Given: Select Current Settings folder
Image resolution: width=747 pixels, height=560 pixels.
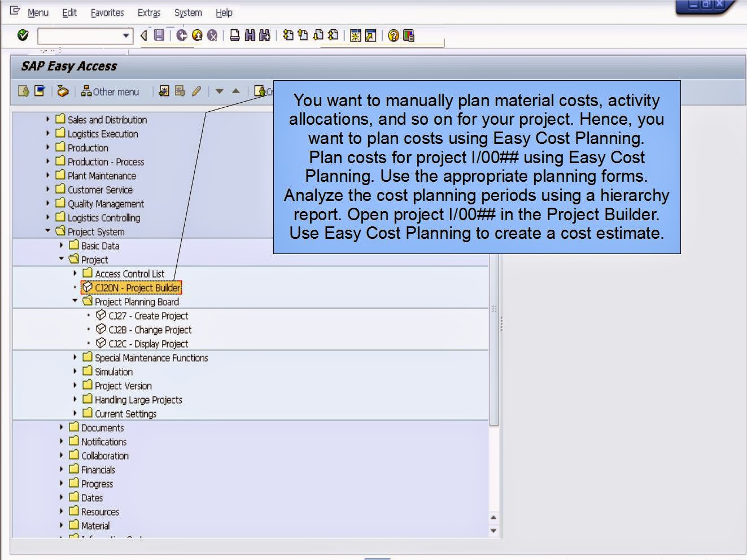Looking at the screenshot, I should 120,414.
